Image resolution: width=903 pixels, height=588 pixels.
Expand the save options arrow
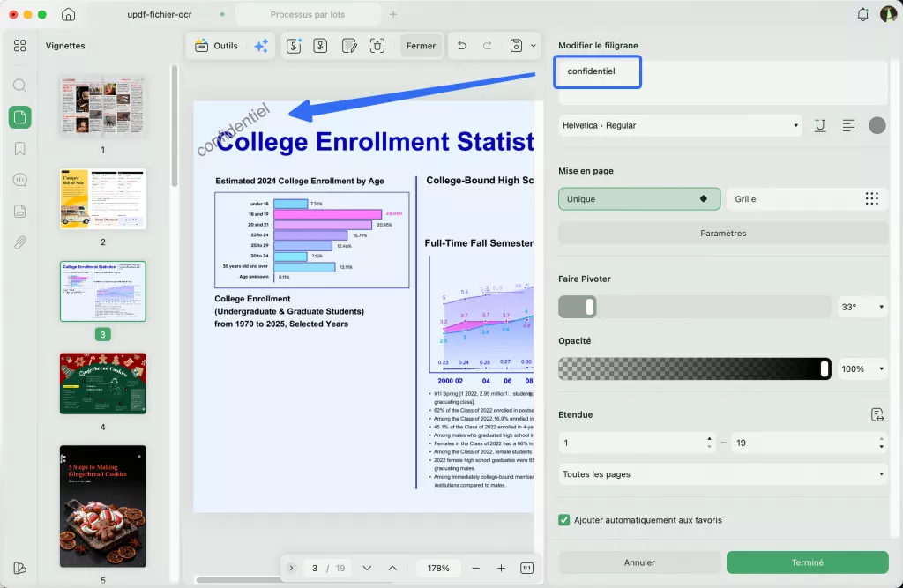[x=534, y=46]
